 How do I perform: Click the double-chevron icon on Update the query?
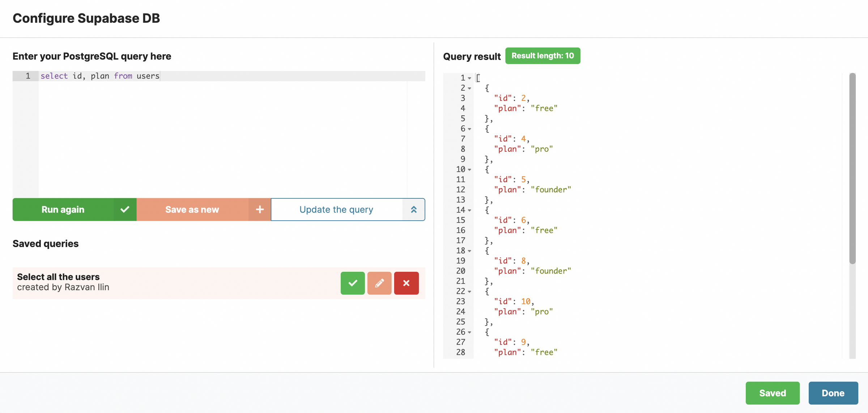414,209
